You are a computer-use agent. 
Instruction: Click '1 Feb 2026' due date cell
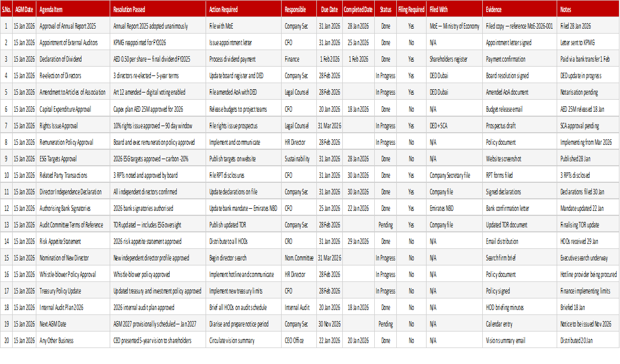[x=330, y=59]
